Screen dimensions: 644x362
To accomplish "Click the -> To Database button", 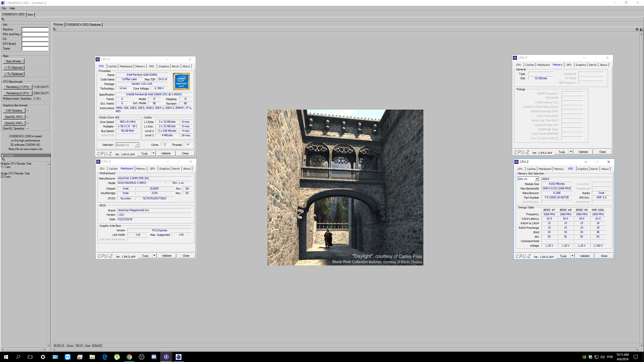I will pyautogui.click(x=14, y=74).
